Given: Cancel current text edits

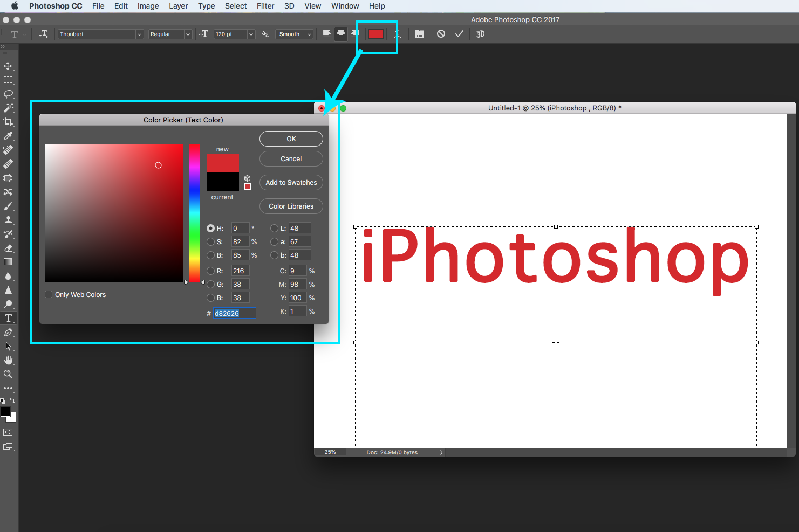Looking at the screenshot, I should (x=441, y=34).
